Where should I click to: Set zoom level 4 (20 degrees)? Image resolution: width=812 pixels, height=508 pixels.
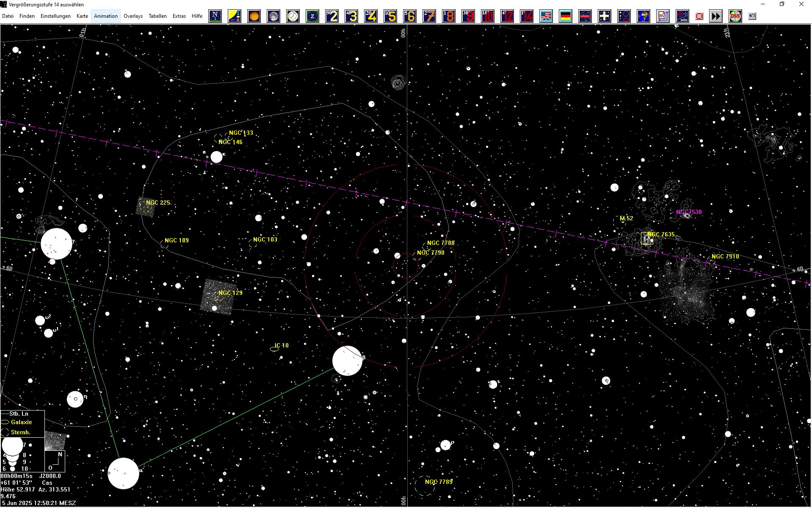click(x=371, y=16)
